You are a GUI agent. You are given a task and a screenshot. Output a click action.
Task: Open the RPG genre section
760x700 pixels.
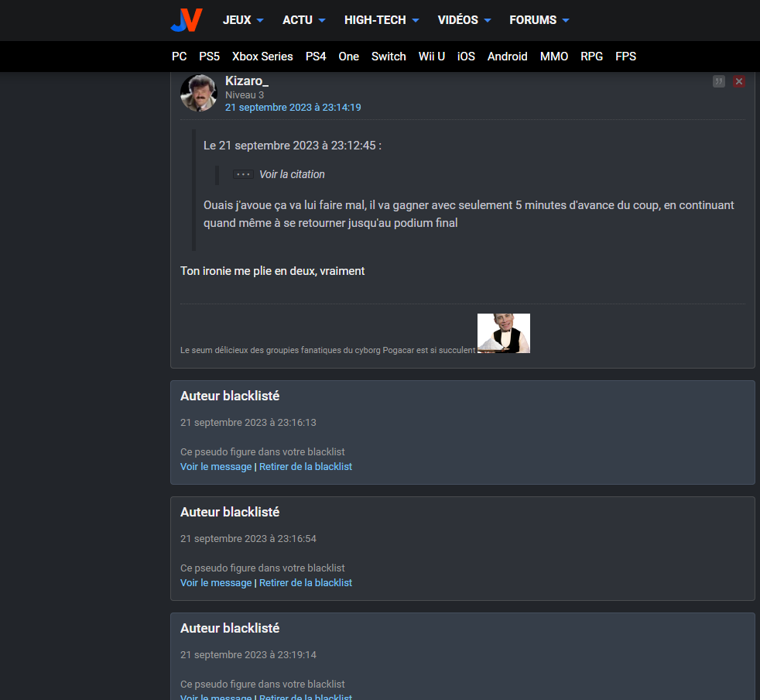(591, 57)
